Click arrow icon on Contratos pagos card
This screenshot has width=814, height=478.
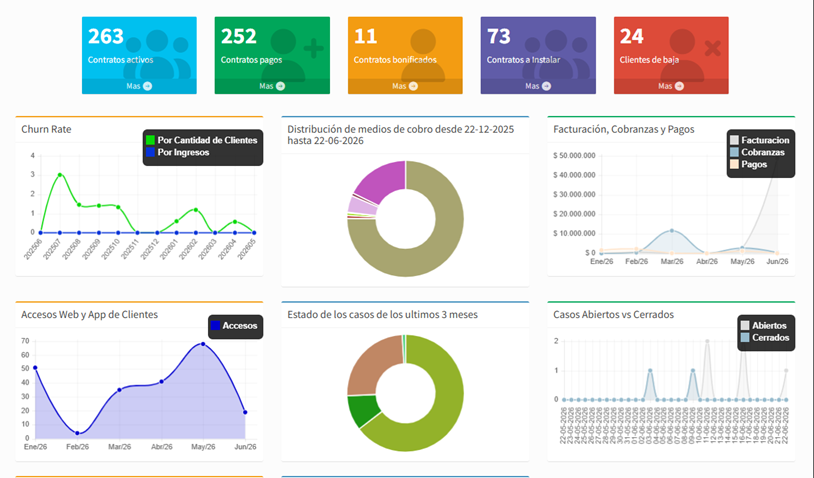[280, 86]
